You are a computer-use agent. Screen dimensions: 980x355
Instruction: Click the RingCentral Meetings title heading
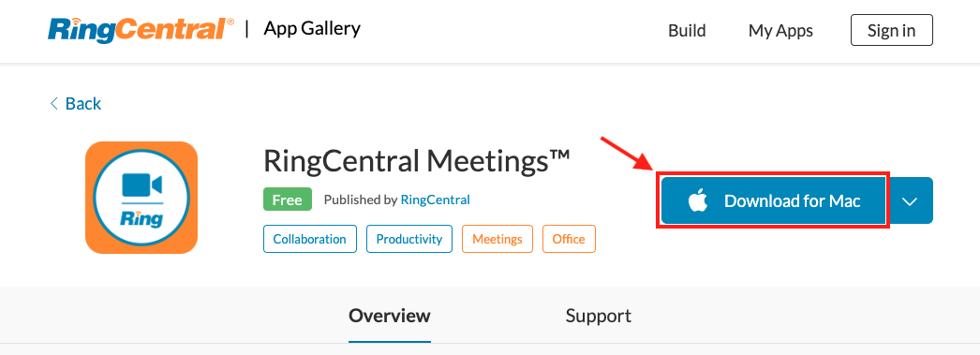pyautogui.click(x=416, y=162)
